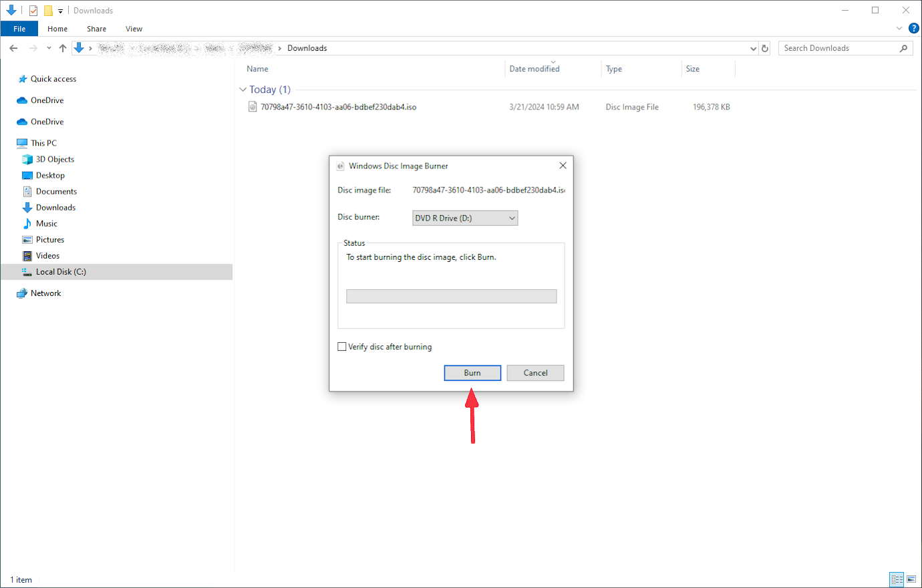This screenshot has width=922, height=588.
Task: Customize the Quick Access Toolbar
Action: [59, 10]
